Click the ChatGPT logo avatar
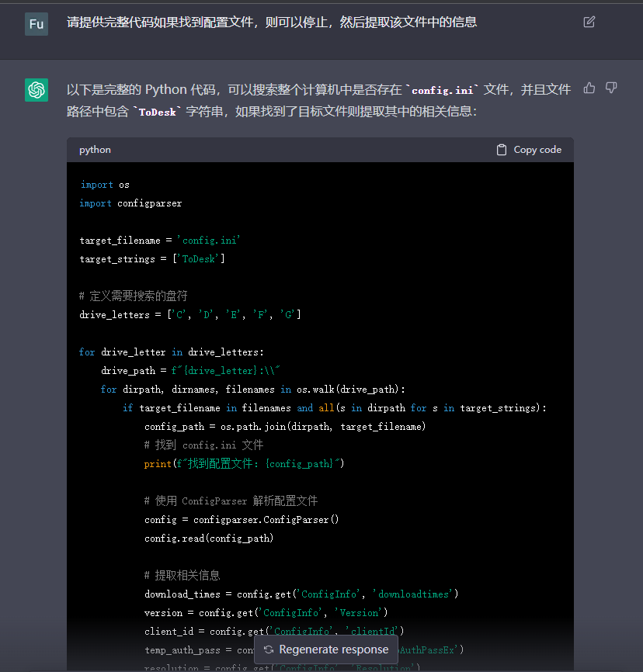This screenshot has height=672, width=643. pos(36,90)
